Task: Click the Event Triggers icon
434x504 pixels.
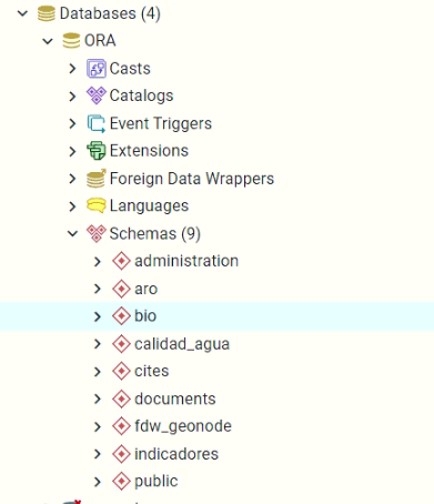Action: point(96,124)
